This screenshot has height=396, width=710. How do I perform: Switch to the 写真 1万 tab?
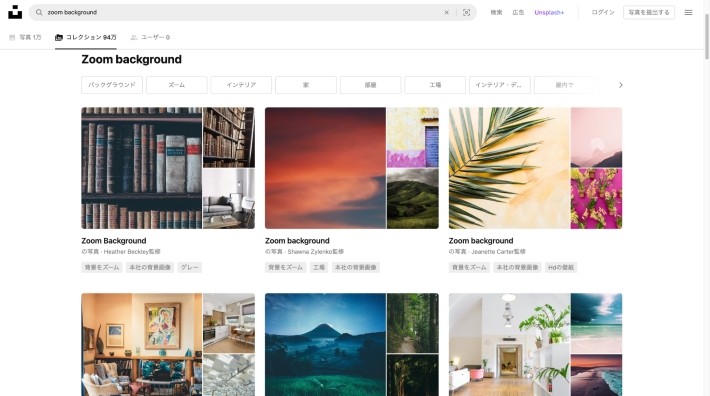pos(25,38)
